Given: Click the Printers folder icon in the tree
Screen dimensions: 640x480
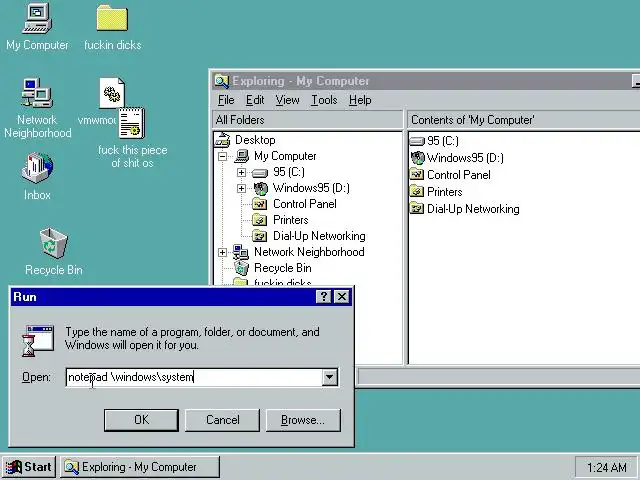Looking at the screenshot, I should tap(260, 220).
